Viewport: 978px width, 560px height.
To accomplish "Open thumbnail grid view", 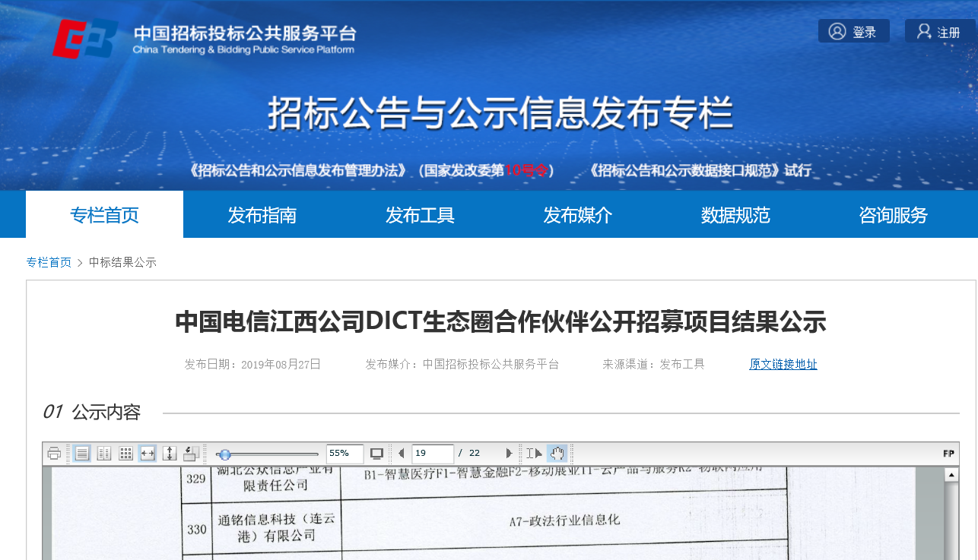I will [126, 454].
